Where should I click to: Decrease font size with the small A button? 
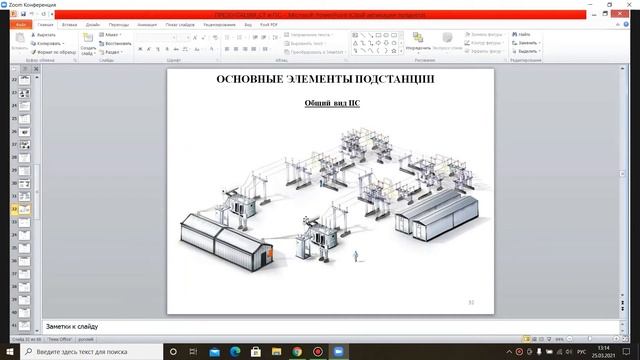203,38
